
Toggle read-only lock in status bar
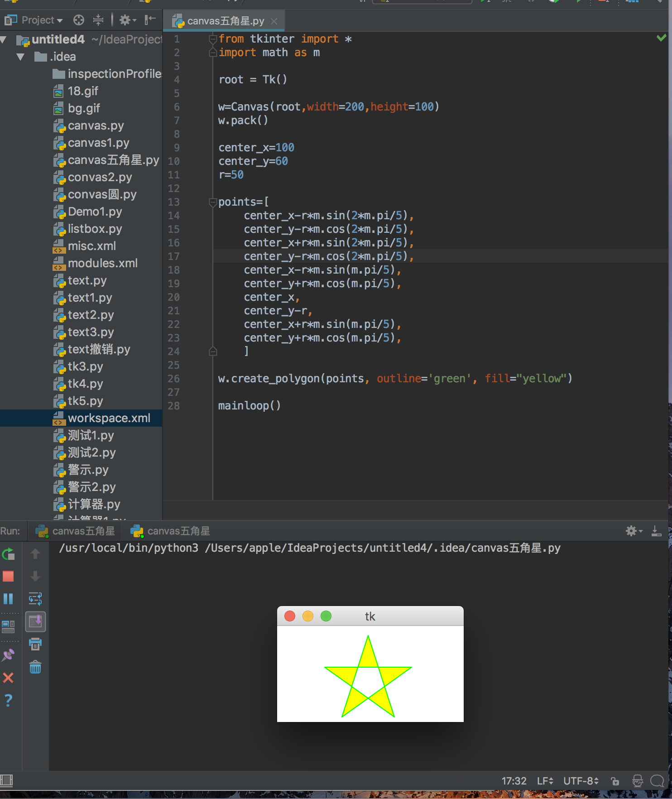tap(615, 781)
